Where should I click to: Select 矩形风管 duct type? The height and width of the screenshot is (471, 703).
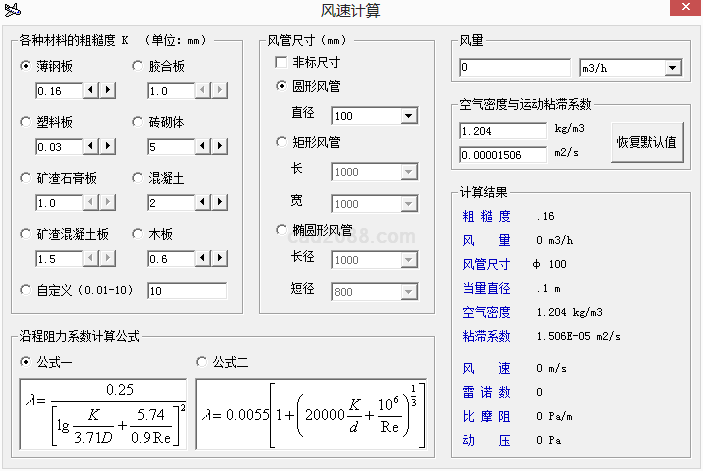[x=283, y=142]
